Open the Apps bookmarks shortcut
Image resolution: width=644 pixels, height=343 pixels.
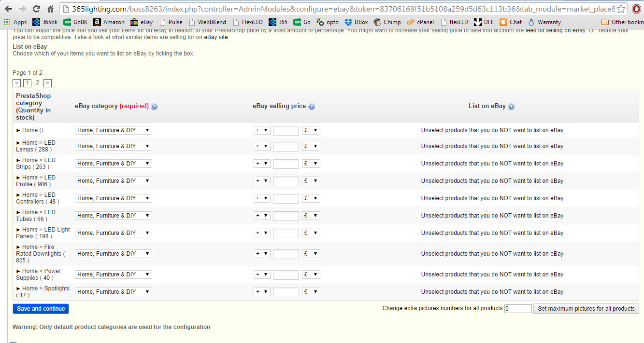pyautogui.click(x=15, y=22)
